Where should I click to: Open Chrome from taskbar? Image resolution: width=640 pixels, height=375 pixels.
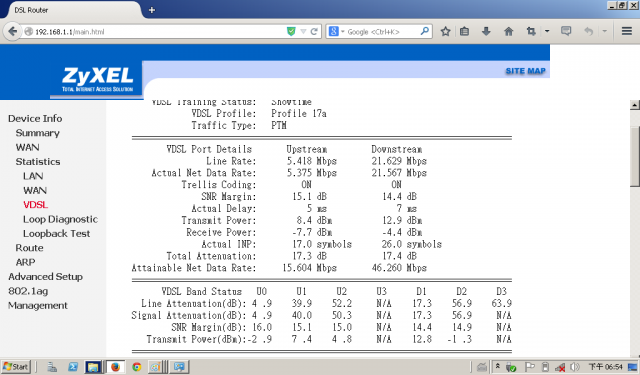click(x=137, y=367)
